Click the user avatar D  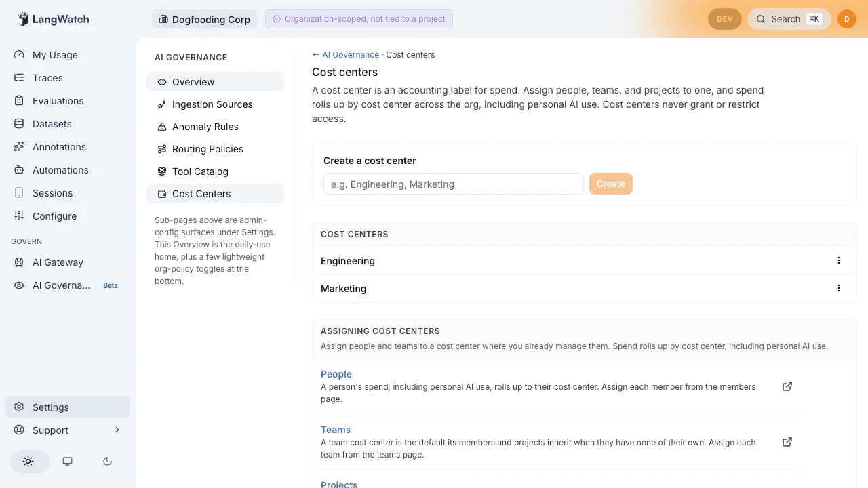(847, 19)
